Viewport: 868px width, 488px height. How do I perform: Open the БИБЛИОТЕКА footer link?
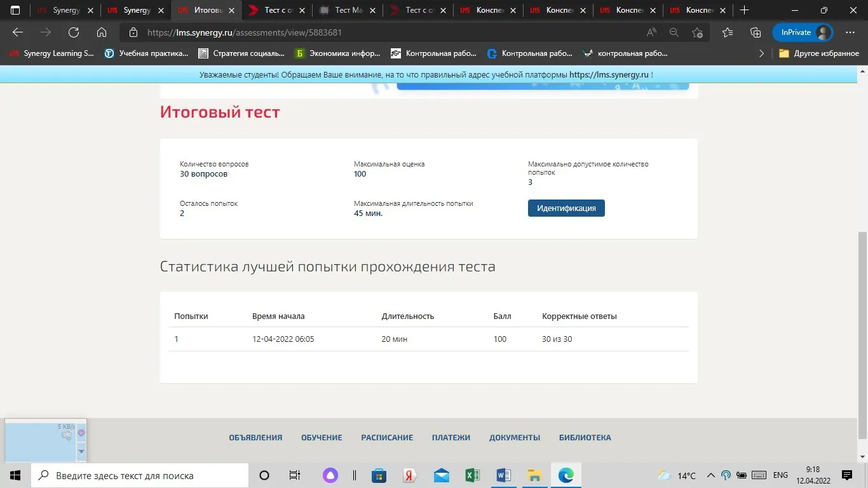585,438
